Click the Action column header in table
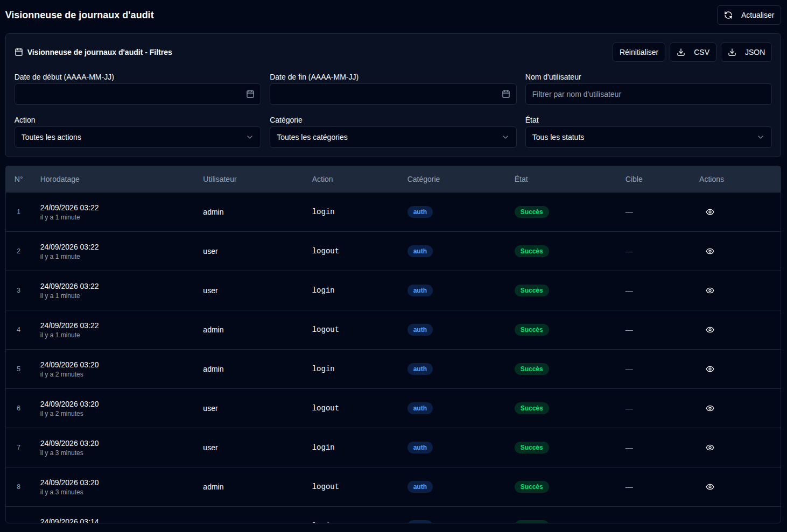 (x=322, y=179)
